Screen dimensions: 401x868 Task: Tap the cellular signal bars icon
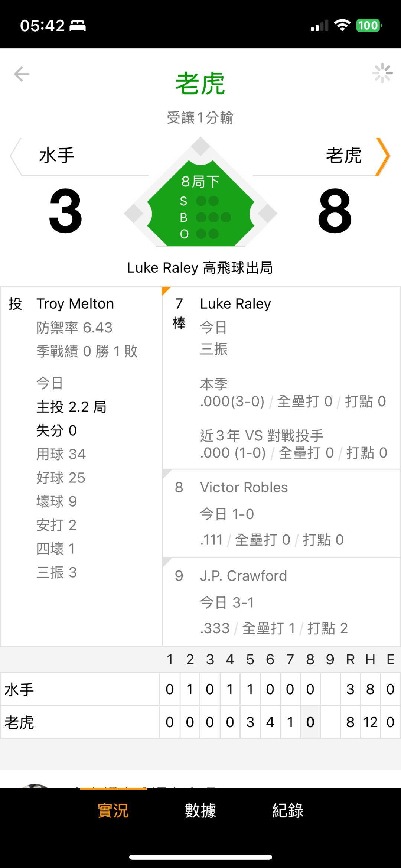320,25
